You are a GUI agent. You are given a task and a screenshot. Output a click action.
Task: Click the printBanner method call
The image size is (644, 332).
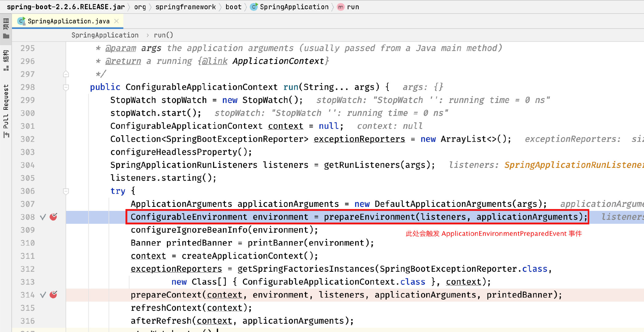click(276, 243)
